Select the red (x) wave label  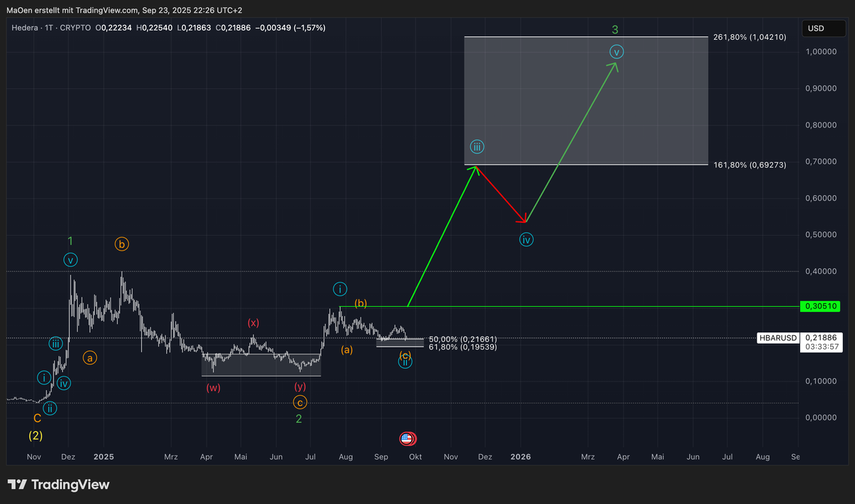(x=253, y=322)
